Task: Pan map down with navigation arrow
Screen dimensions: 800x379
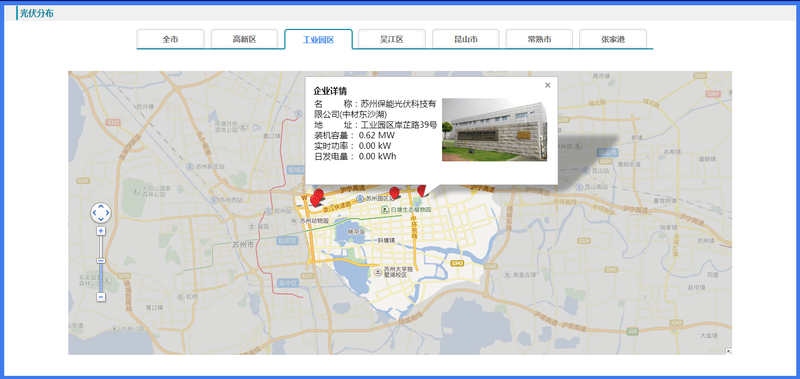Action: [101, 219]
